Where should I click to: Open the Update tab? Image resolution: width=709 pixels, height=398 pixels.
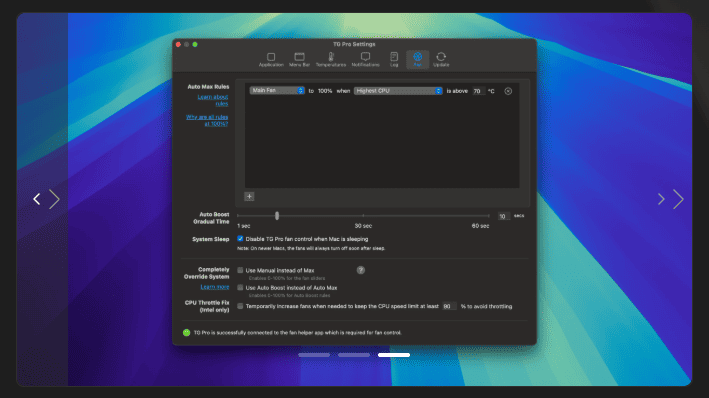[x=441, y=60]
